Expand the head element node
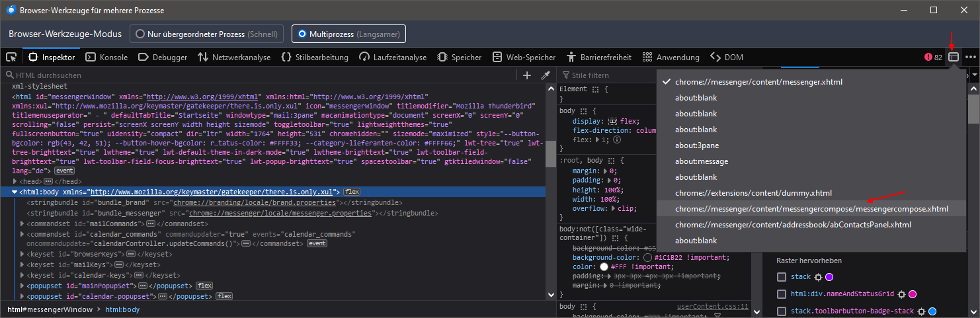The image size is (980, 318). [x=15, y=181]
